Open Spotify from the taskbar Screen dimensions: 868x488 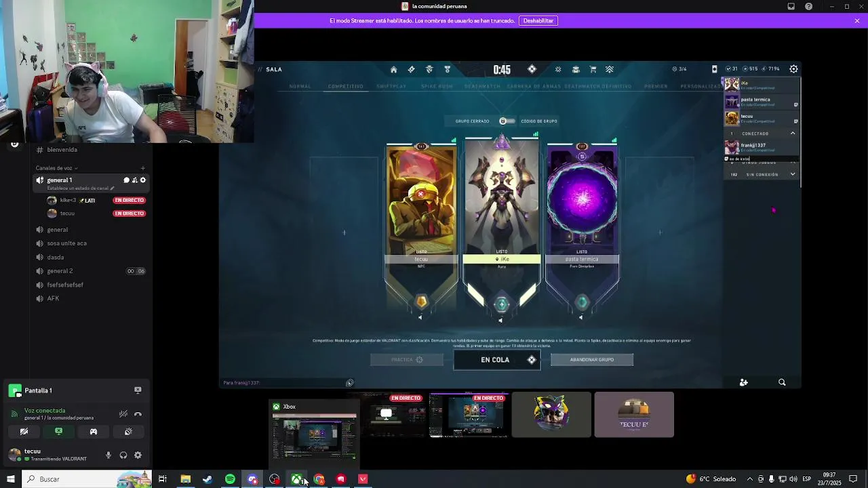click(230, 479)
